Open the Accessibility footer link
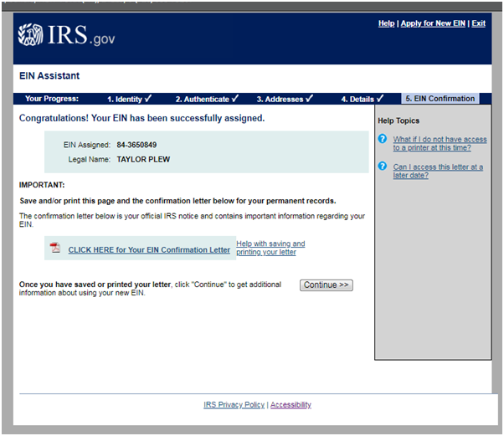 point(291,405)
